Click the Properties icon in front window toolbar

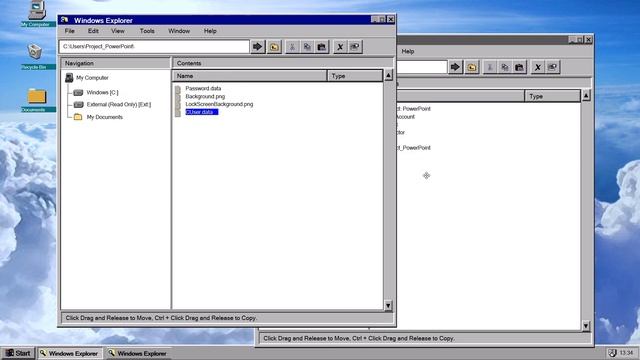(355, 47)
